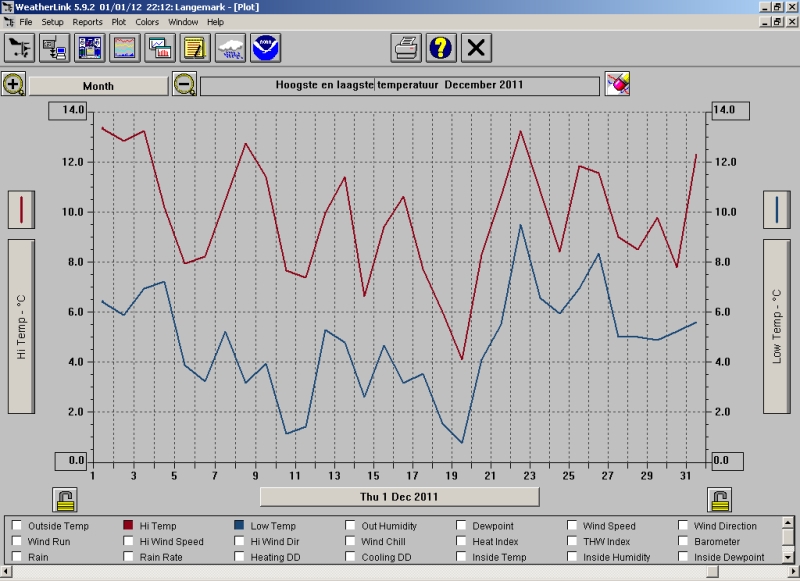Open the NOAA reports icon

[x=266, y=48]
